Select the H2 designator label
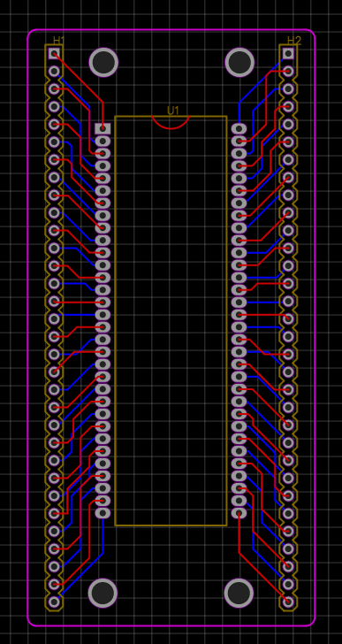342x644 pixels. [294, 41]
